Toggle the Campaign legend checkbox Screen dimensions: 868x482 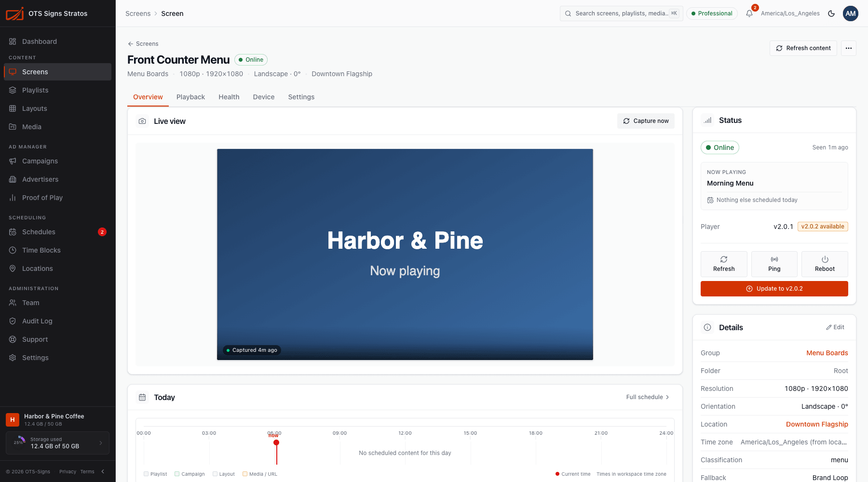(177, 474)
